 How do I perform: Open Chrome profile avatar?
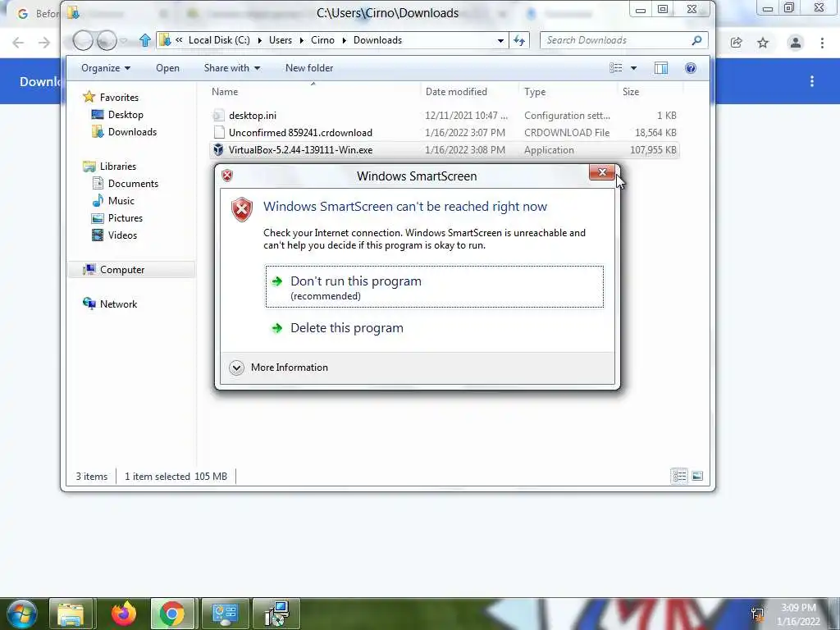796,43
